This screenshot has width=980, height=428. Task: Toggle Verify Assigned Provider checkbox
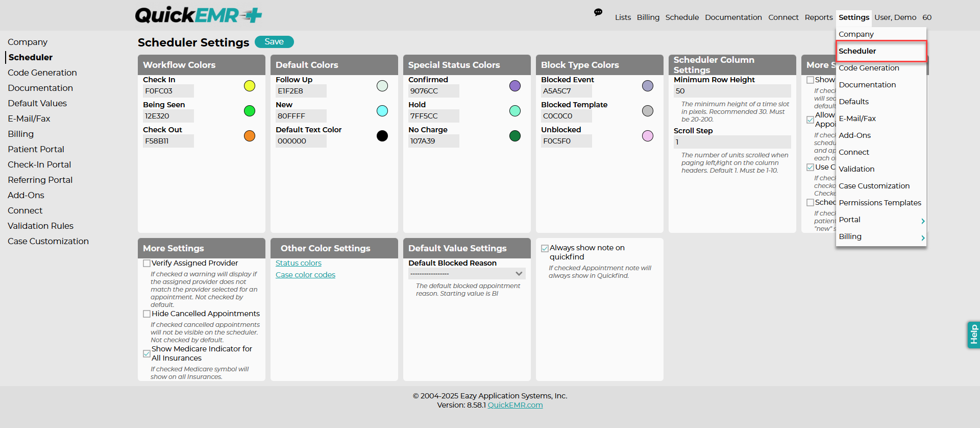coord(147,264)
